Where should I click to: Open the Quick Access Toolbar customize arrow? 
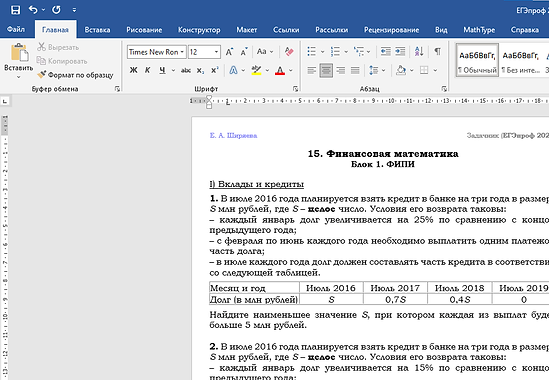click(x=74, y=10)
